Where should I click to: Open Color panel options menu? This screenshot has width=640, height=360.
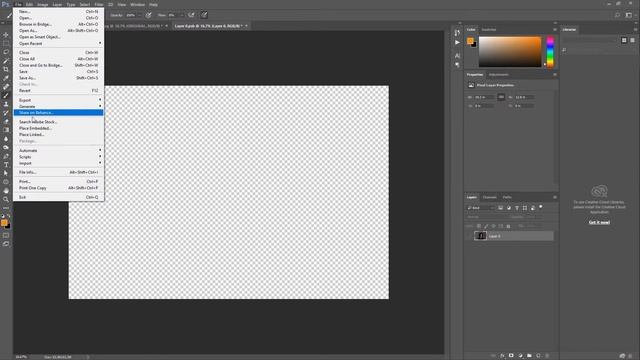pyautogui.click(x=555, y=29)
